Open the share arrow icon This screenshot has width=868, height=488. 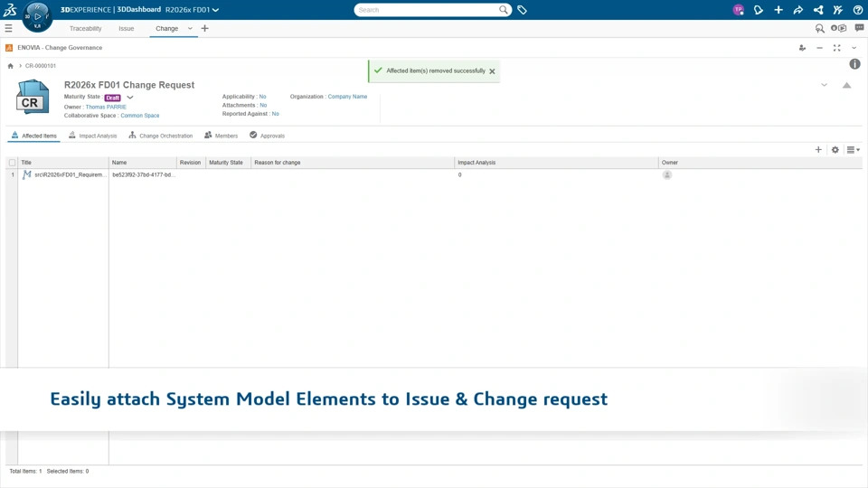pos(798,10)
